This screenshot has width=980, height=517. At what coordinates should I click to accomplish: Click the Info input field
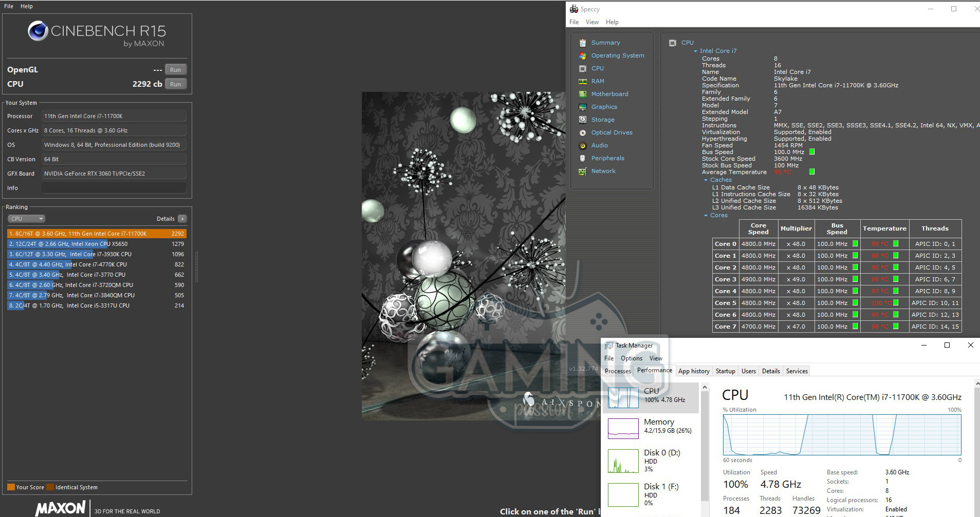[x=114, y=188]
